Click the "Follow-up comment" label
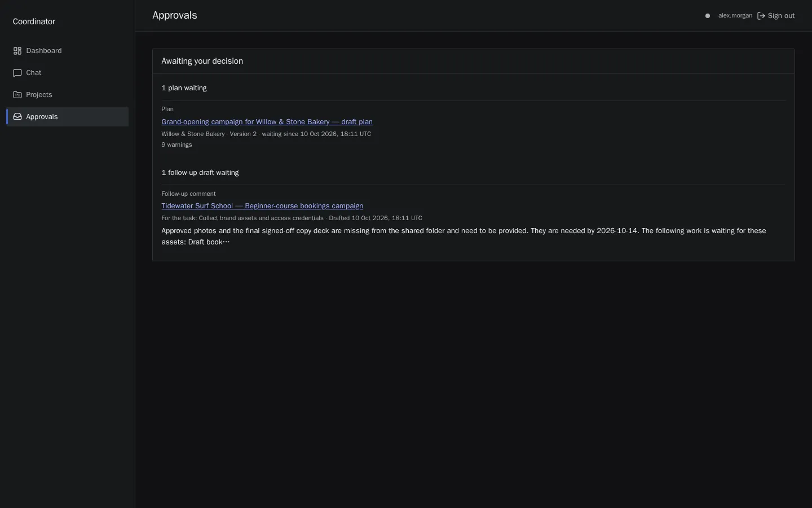 (x=188, y=194)
